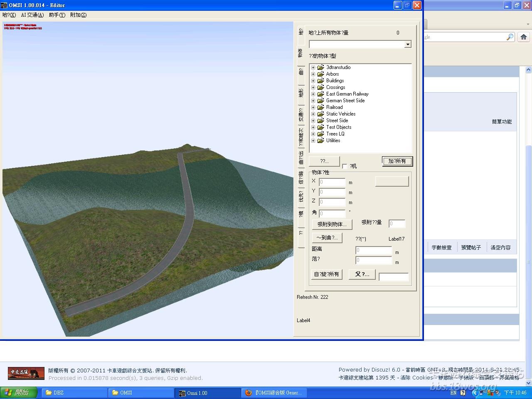This screenshot has width=532, height=399.
Task: Click the Railroad folder icon
Action: [x=320, y=107]
